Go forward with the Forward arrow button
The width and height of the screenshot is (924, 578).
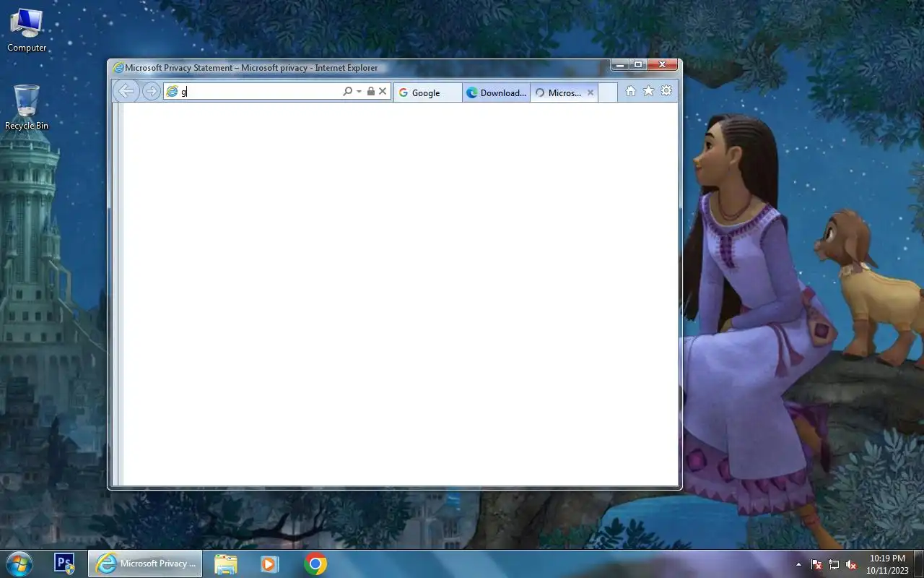point(151,91)
